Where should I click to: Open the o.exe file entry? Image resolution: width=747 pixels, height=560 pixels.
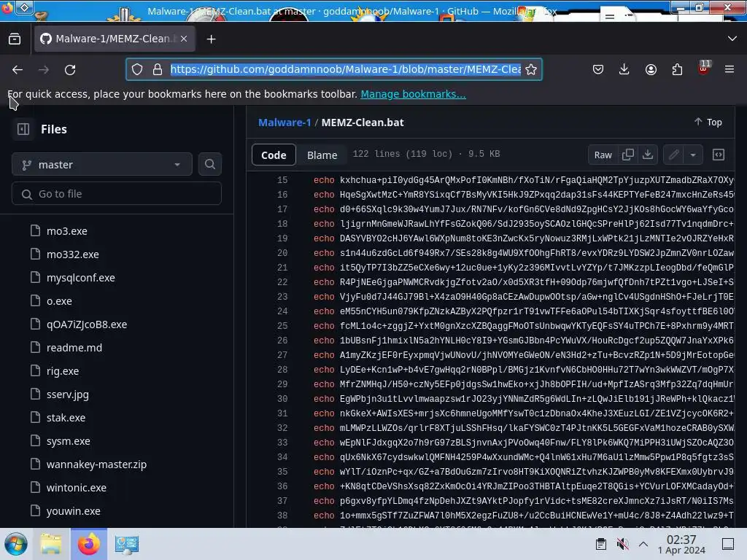click(59, 301)
